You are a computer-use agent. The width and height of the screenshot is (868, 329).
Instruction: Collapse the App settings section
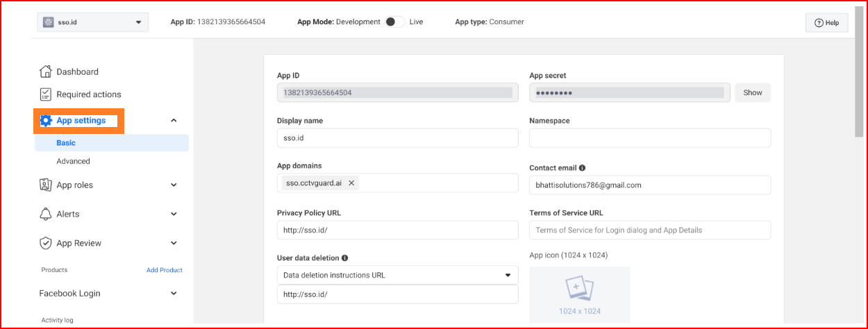coord(174,121)
